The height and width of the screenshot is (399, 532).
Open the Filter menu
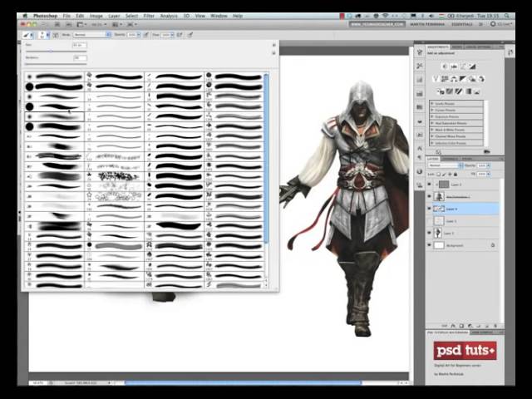[x=149, y=16]
